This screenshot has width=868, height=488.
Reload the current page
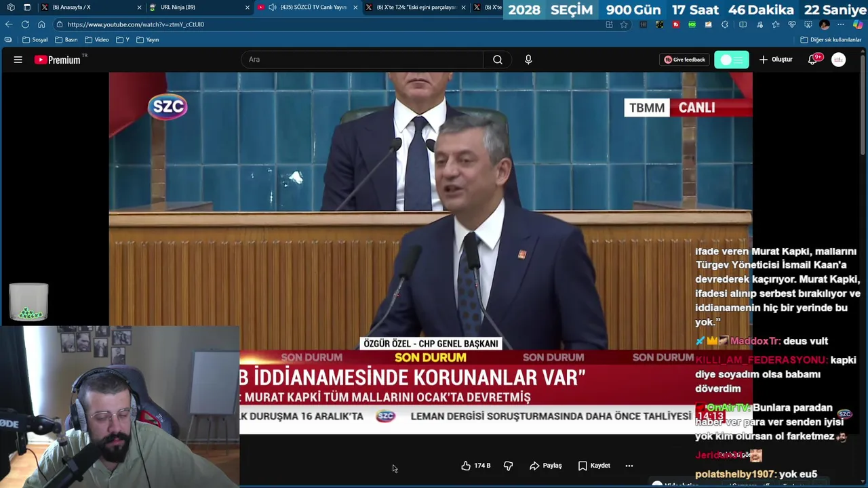(25, 24)
